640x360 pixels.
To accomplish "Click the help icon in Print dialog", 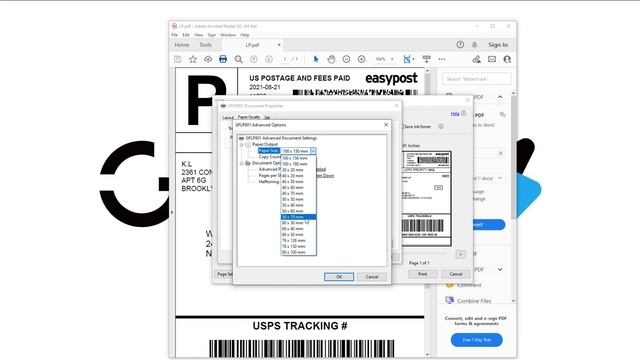I will pyautogui.click(x=463, y=113).
